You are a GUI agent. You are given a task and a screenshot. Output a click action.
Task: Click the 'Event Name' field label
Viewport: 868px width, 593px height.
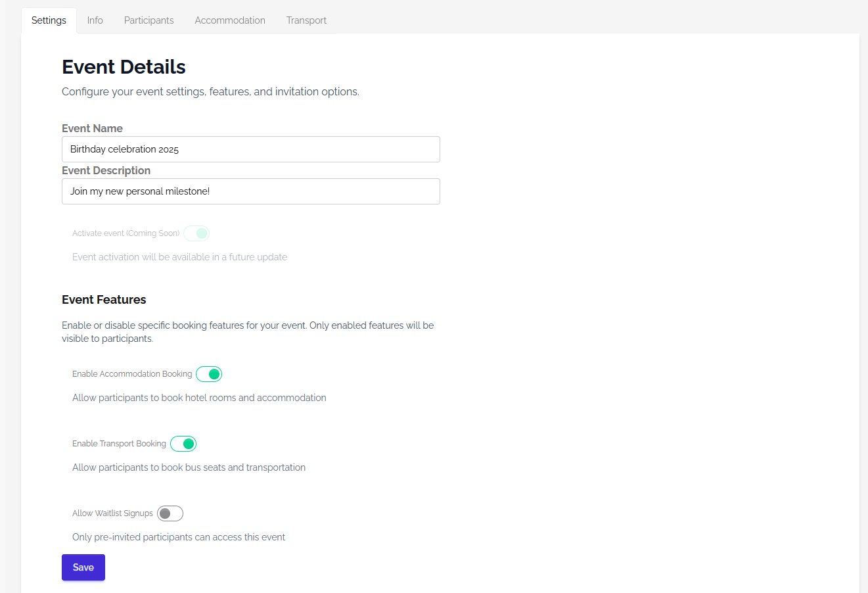tap(92, 128)
